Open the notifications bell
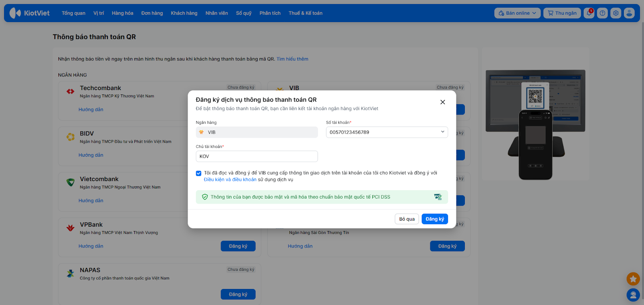The image size is (644, 305). tap(589, 13)
